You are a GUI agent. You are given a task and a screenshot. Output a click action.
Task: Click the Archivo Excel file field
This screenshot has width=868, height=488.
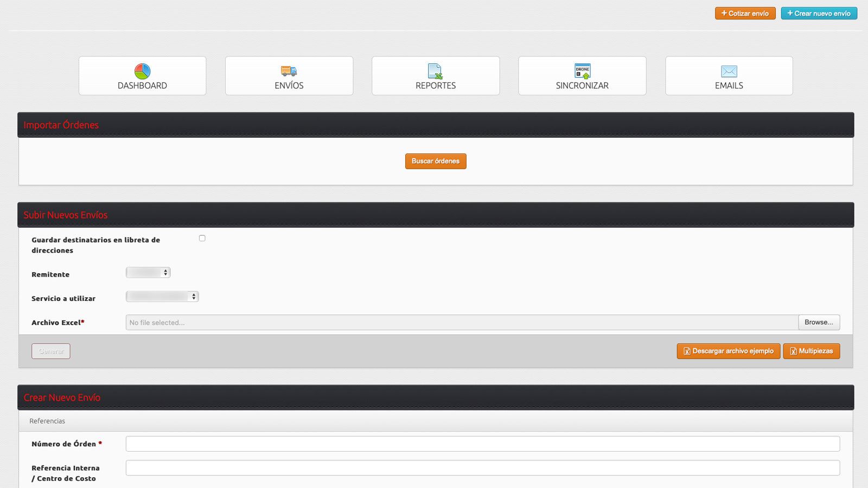point(462,323)
